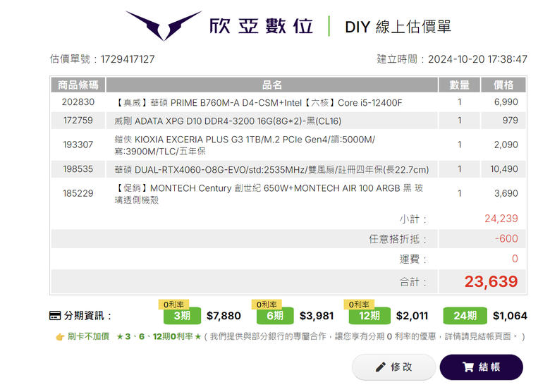Click the 欣亞數位 brand name text

(x=261, y=26)
